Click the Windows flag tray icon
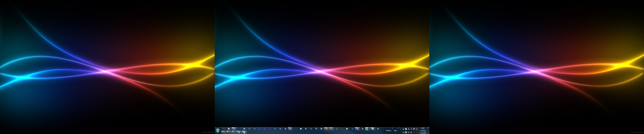This screenshot has width=644, height=134. coord(409,129)
